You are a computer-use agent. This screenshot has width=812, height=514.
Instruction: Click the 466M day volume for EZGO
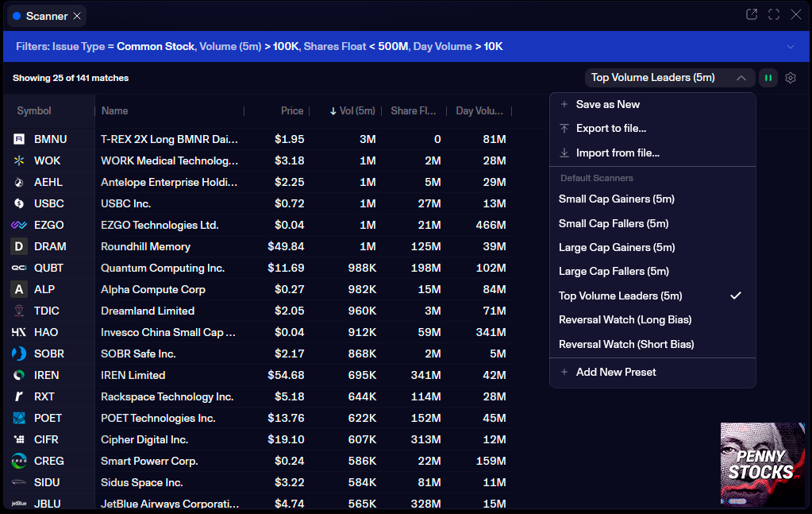click(491, 225)
